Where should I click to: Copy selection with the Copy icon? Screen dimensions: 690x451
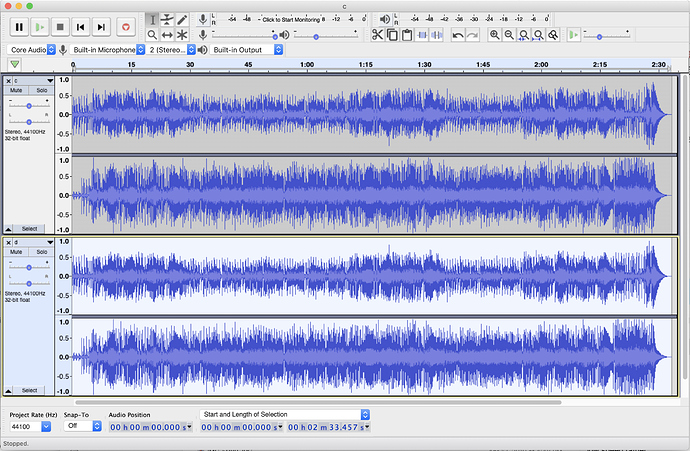coord(392,35)
